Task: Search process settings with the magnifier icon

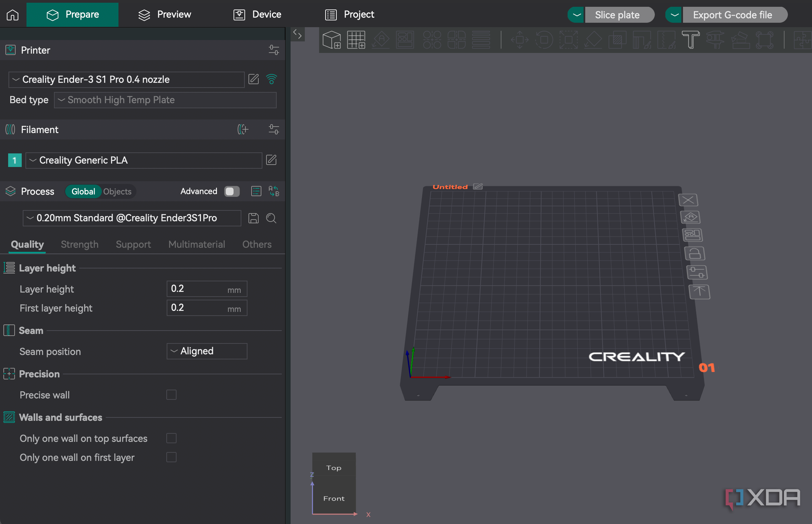Action: (271, 218)
